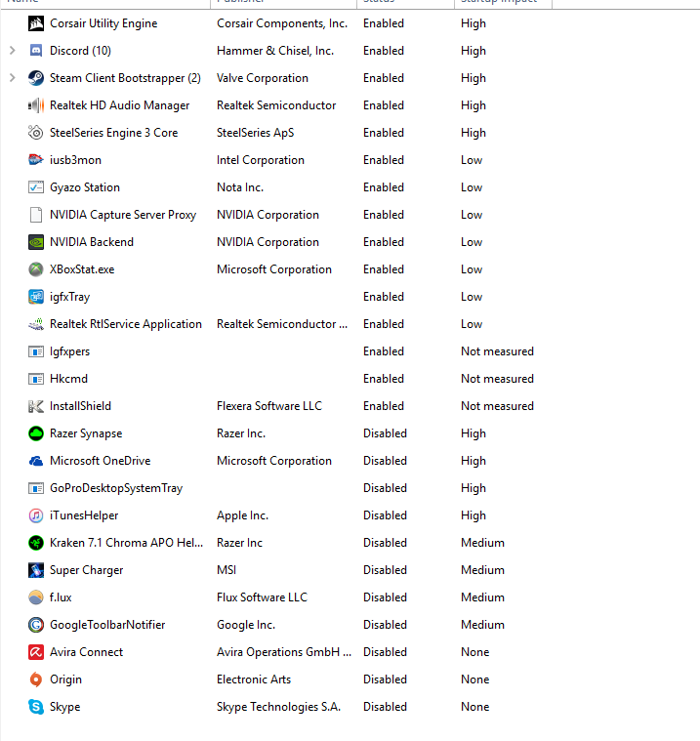This screenshot has height=741, width=700.
Task: Click publisher Google Inc.
Action: coord(246,625)
